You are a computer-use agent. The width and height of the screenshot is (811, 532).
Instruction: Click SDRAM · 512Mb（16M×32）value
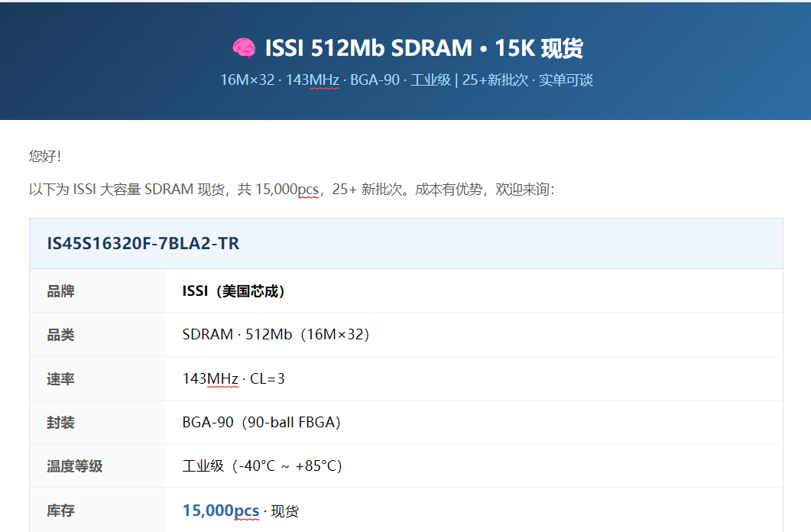pyautogui.click(x=276, y=335)
